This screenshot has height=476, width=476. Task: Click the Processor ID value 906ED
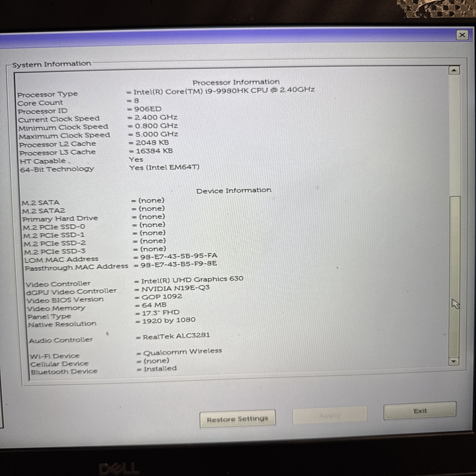[x=148, y=109]
